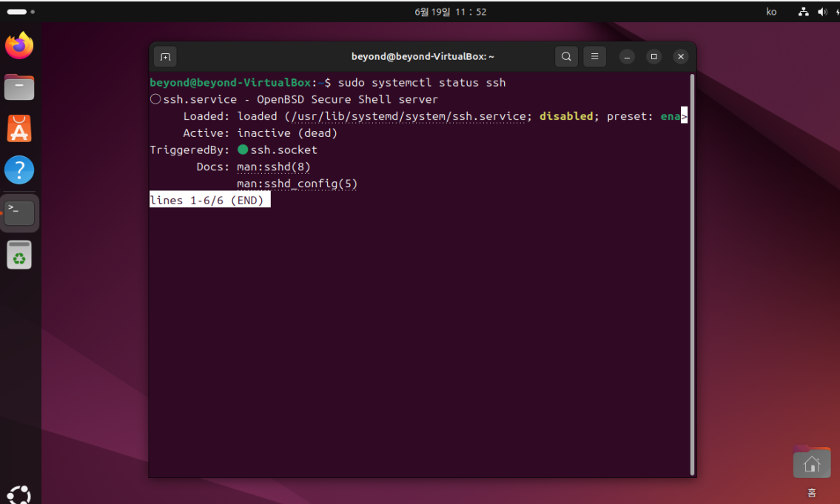Open the Activities overview pill
The image size is (840, 504).
(21, 12)
